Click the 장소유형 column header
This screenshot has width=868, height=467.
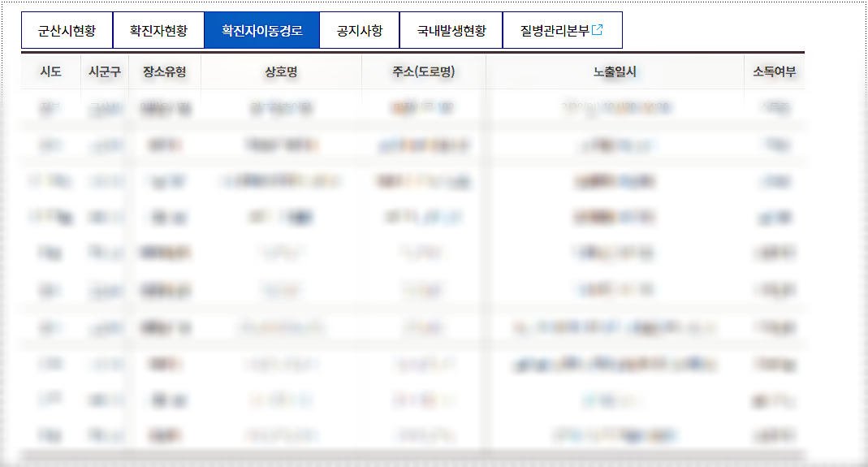164,71
